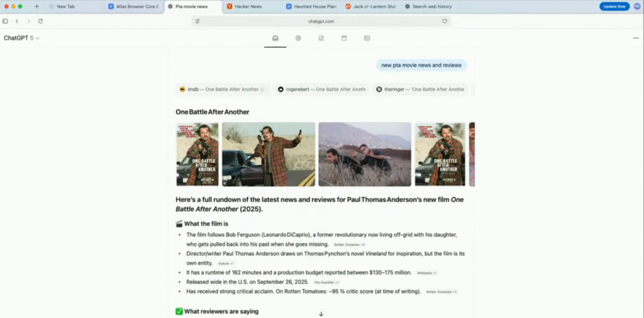Open the imdb source link chip

pos(223,89)
